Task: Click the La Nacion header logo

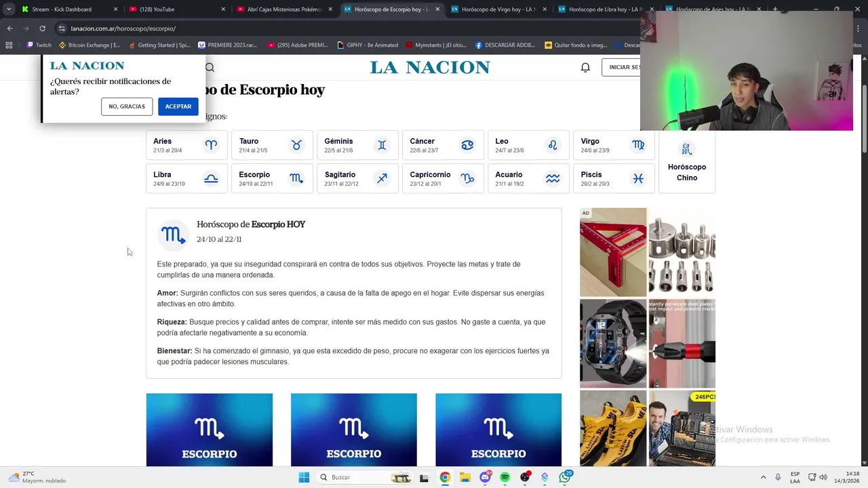Action: click(x=430, y=67)
